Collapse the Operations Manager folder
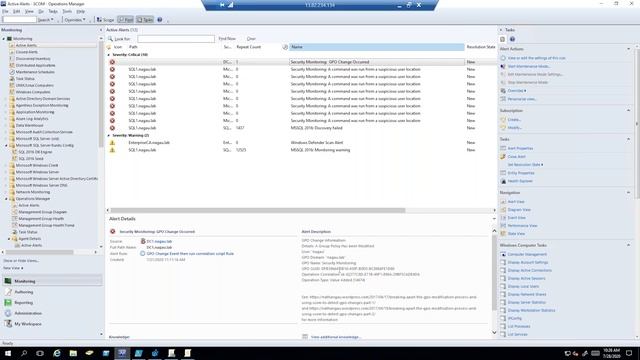This screenshot has width=640, height=360. click(x=6, y=199)
